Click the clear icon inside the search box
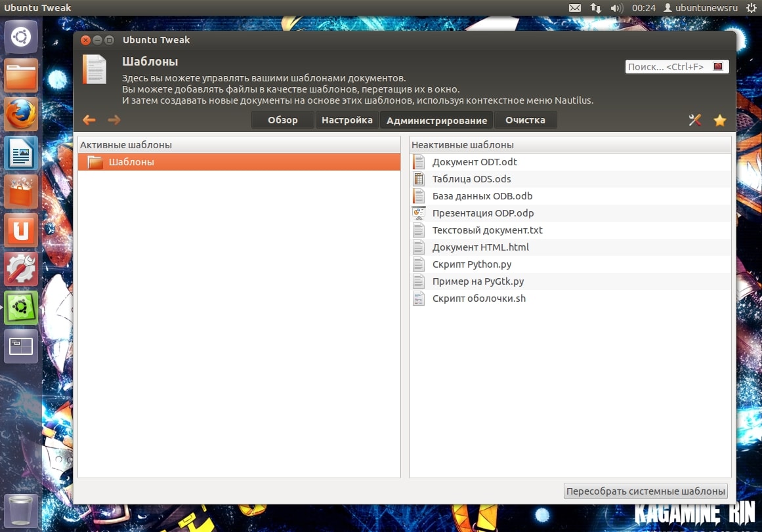The width and height of the screenshot is (762, 532). click(718, 66)
